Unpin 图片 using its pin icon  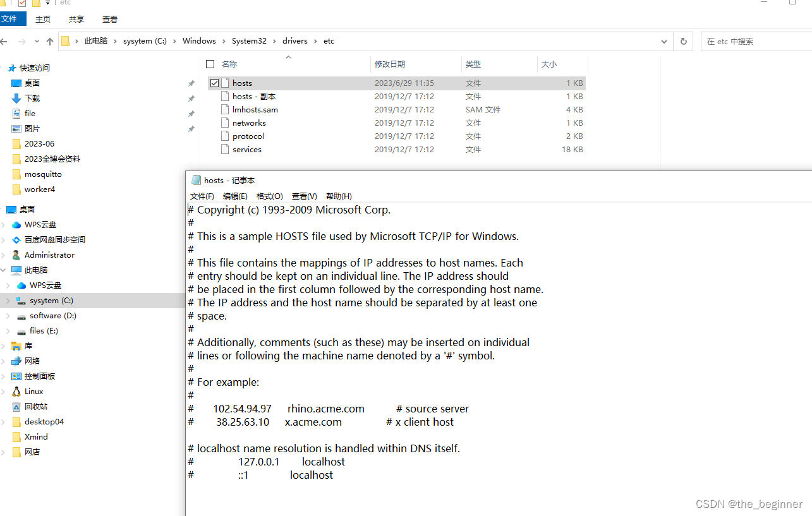pos(191,129)
